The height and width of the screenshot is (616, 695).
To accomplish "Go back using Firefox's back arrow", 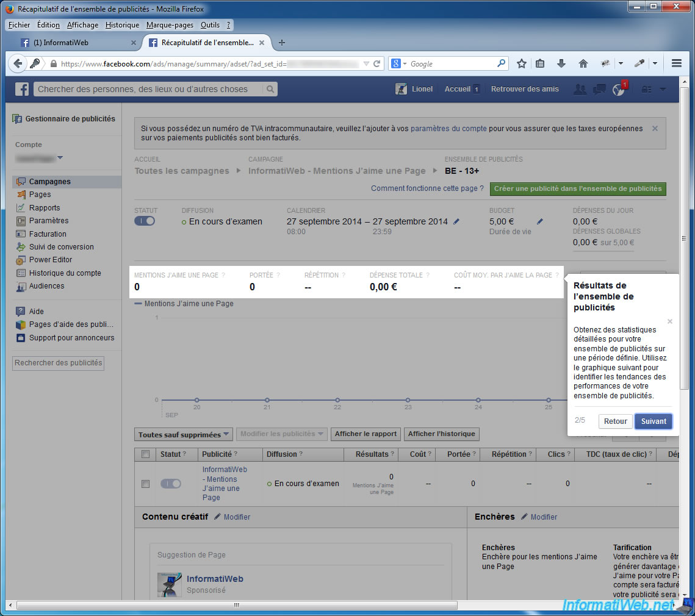I will (x=18, y=63).
